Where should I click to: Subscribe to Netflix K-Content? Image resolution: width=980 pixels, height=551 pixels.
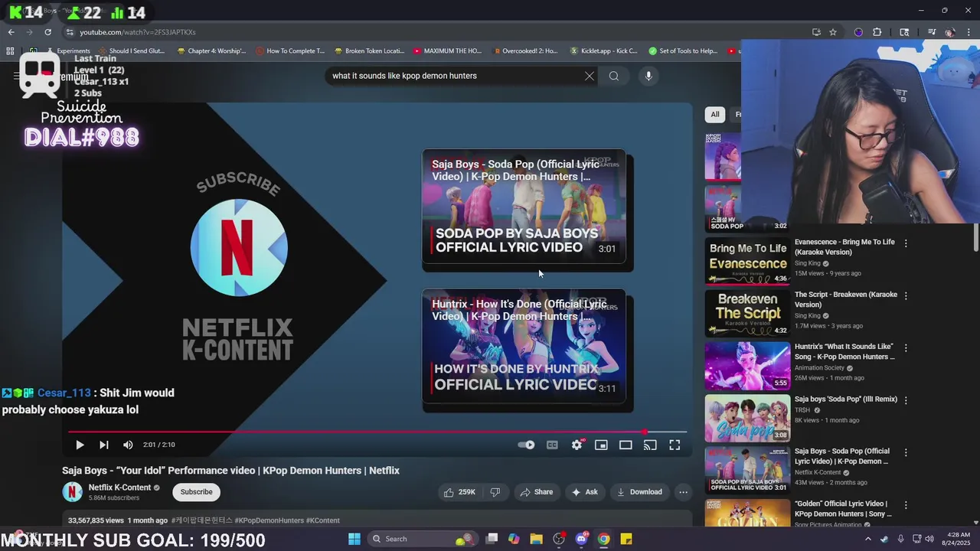(x=197, y=492)
